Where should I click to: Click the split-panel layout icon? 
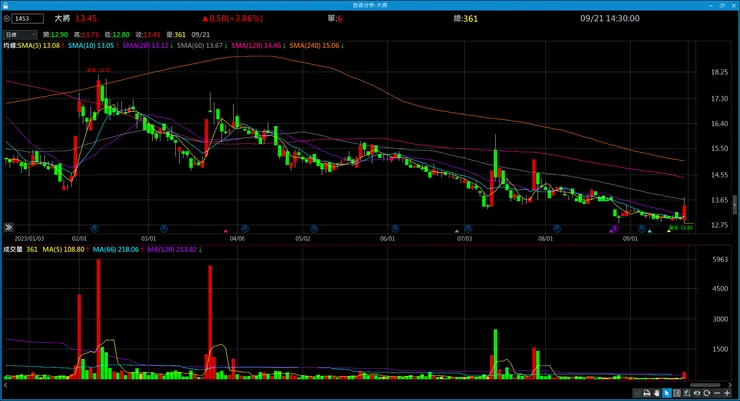tap(677, 393)
